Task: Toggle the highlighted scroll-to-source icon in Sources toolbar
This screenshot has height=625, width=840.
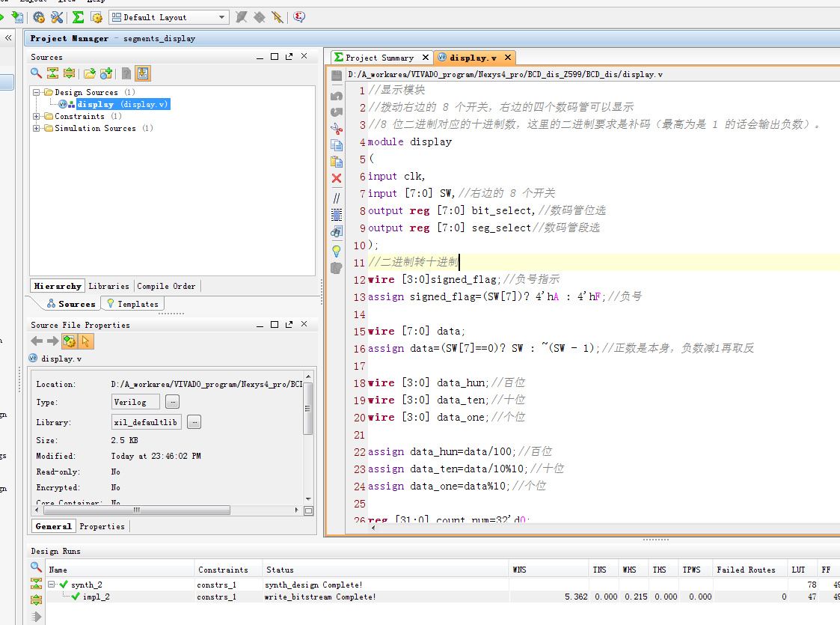Action: pyautogui.click(x=143, y=73)
